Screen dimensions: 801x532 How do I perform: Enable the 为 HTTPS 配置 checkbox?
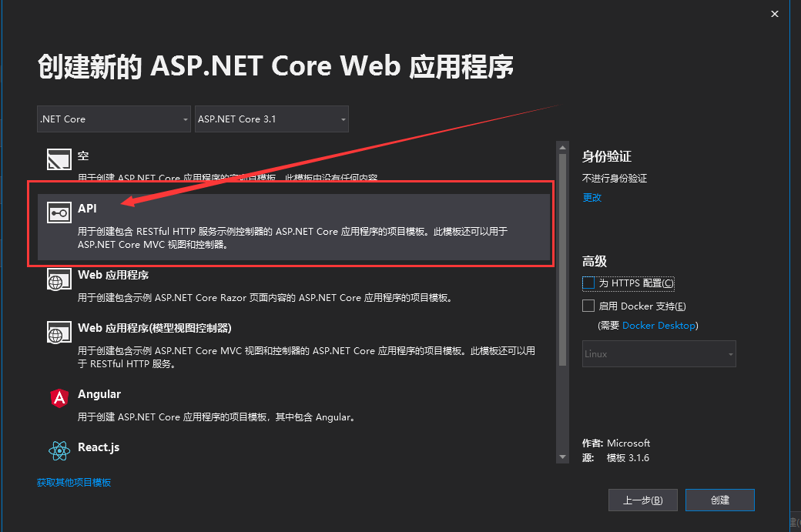pos(588,283)
